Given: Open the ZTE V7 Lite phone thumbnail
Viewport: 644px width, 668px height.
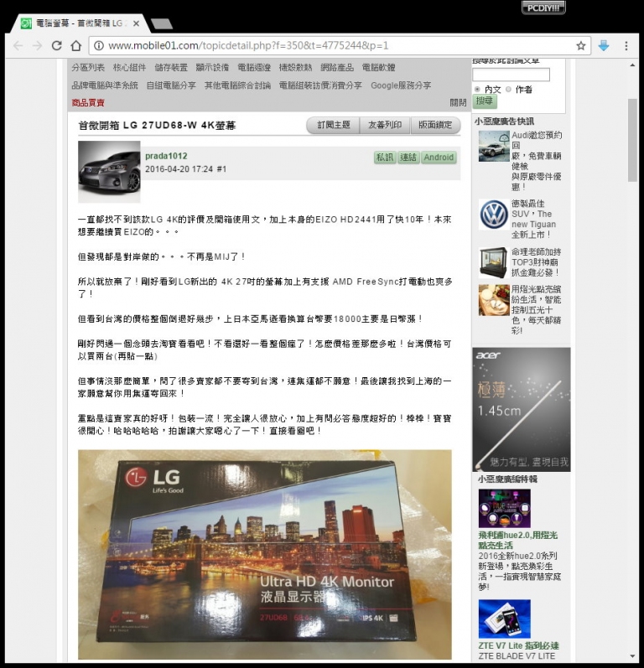Looking at the screenshot, I should pos(504,619).
